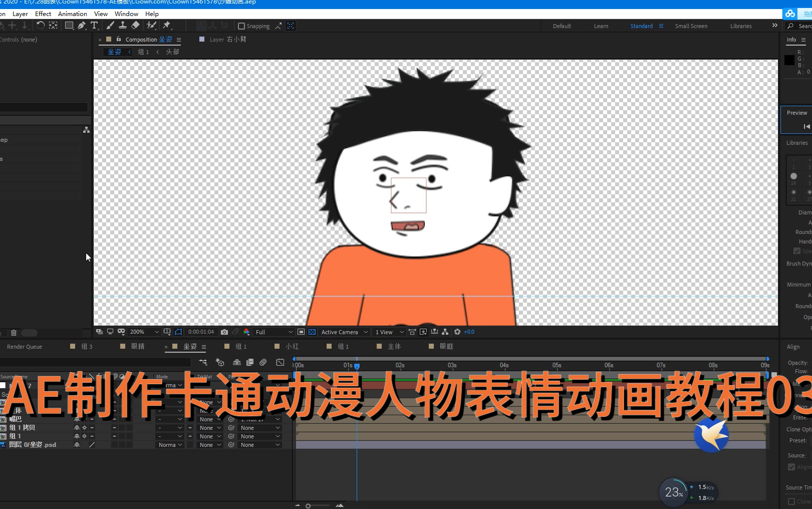Viewport: 812px width, 509px height.
Task: Select the Type tool
Action: pos(95,26)
